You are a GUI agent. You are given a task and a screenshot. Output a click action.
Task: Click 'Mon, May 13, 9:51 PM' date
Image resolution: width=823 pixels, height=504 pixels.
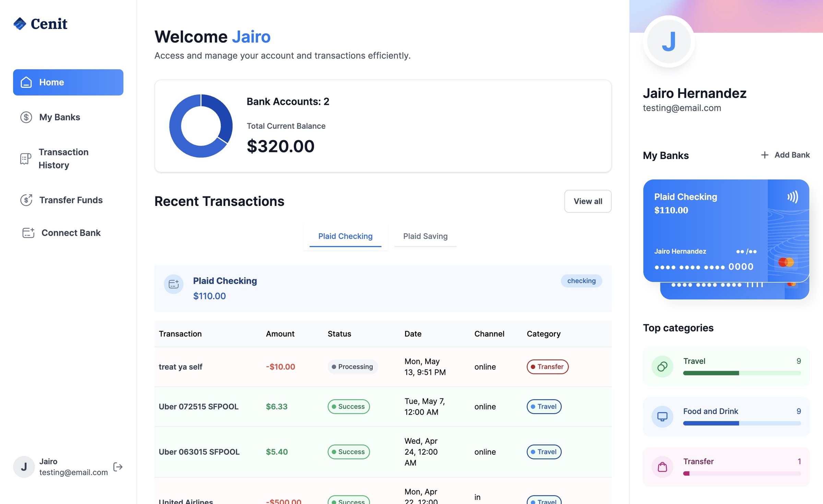[425, 367]
